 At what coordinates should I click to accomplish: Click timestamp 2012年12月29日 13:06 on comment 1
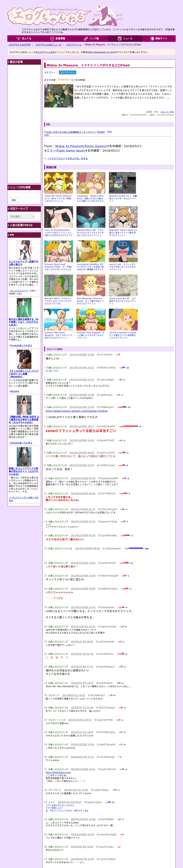coord(82,354)
